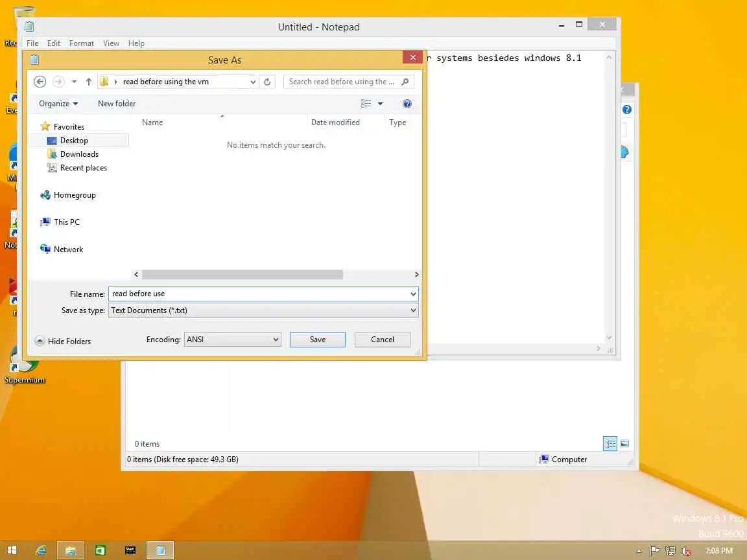Screen dimensions: 747x560
Task: Click the Notepad vertical scrollbar down arrow
Action: (x=609, y=338)
